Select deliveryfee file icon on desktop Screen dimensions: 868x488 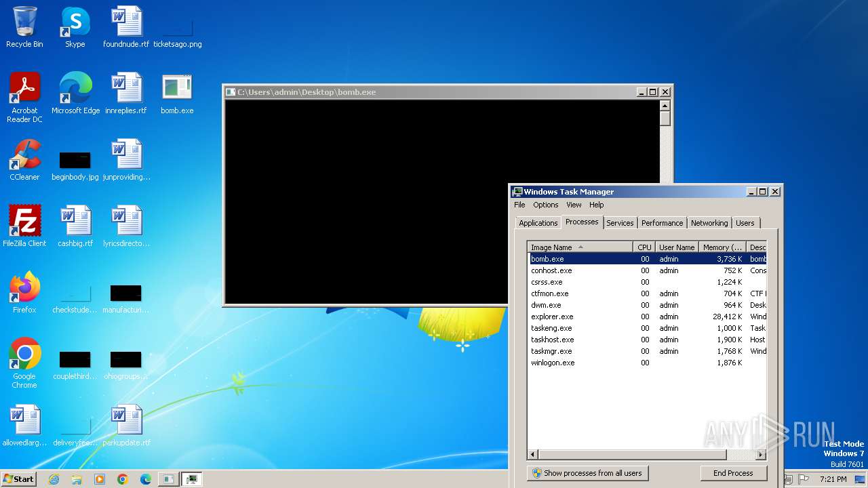(x=75, y=432)
